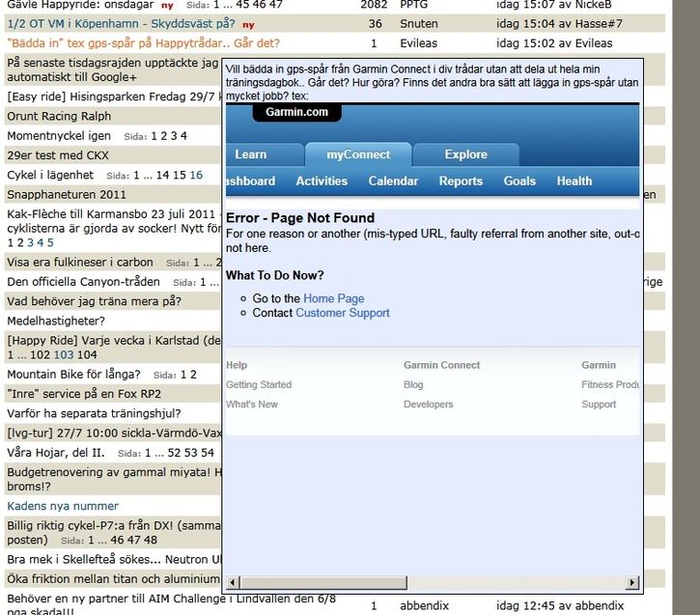Open Våra Hojar, del II. thread
This screenshot has height=615, width=700.
click(56, 453)
